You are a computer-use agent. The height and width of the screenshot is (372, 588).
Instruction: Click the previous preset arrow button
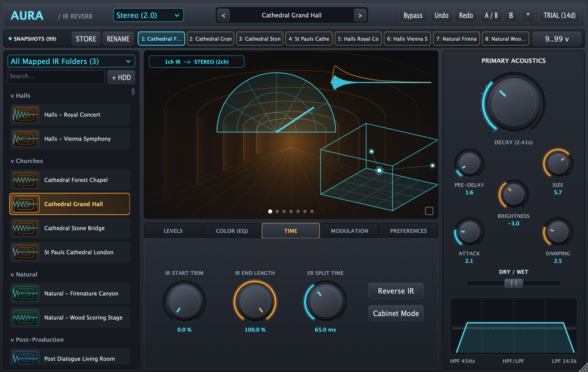(x=223, y=16)
